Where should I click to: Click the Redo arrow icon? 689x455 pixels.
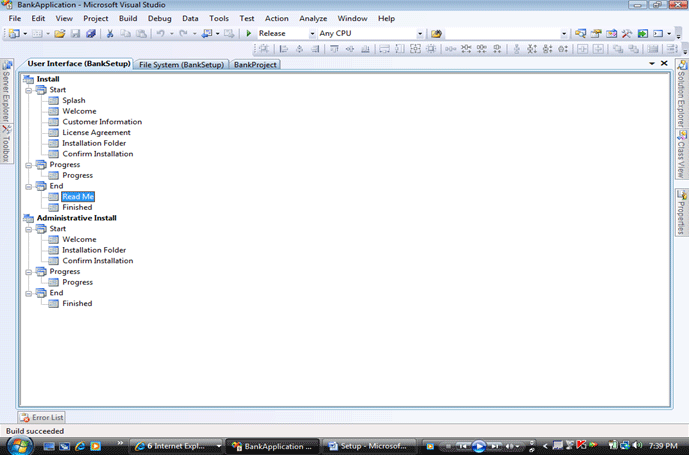tap(183, 33)
